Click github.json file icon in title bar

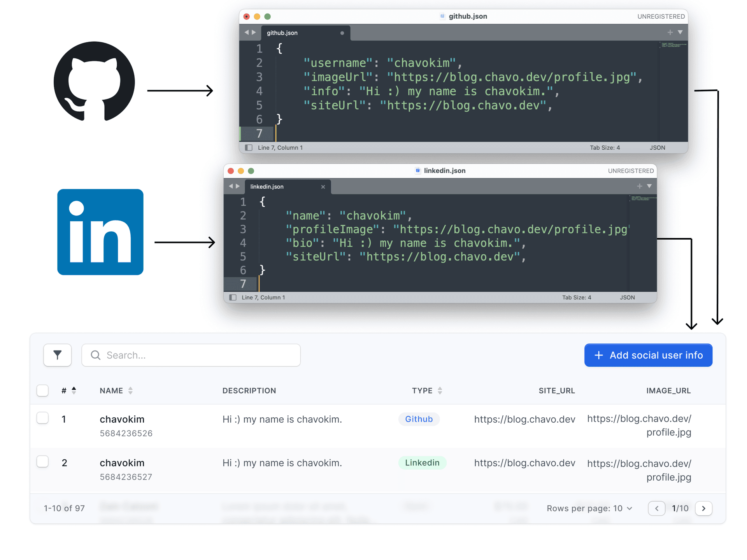[442, 16]
